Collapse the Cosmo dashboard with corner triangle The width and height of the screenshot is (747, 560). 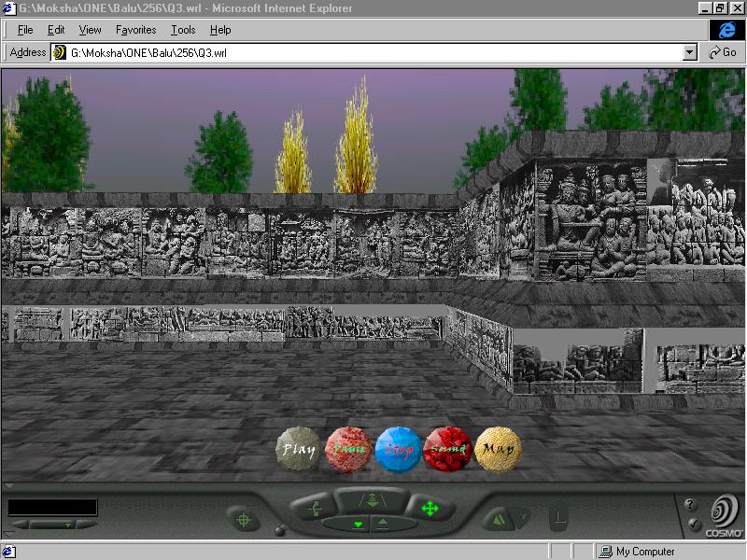pos(8,486)
